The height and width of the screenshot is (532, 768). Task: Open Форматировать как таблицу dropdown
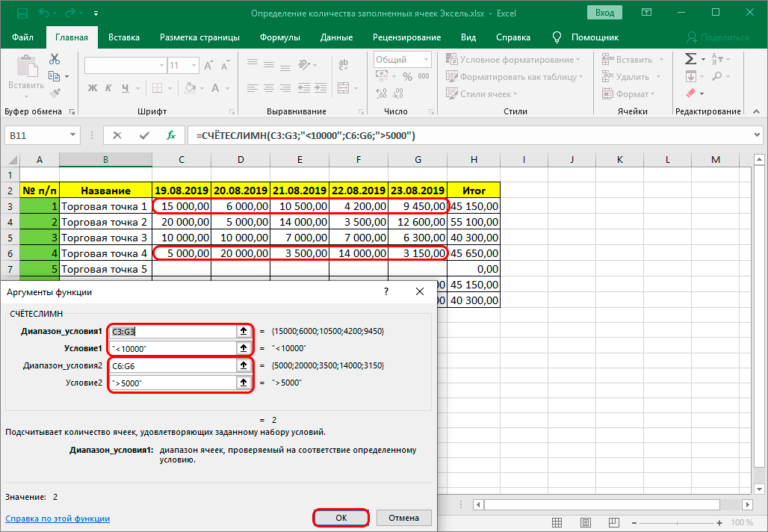pyautogui.click(x=514, y=77)
